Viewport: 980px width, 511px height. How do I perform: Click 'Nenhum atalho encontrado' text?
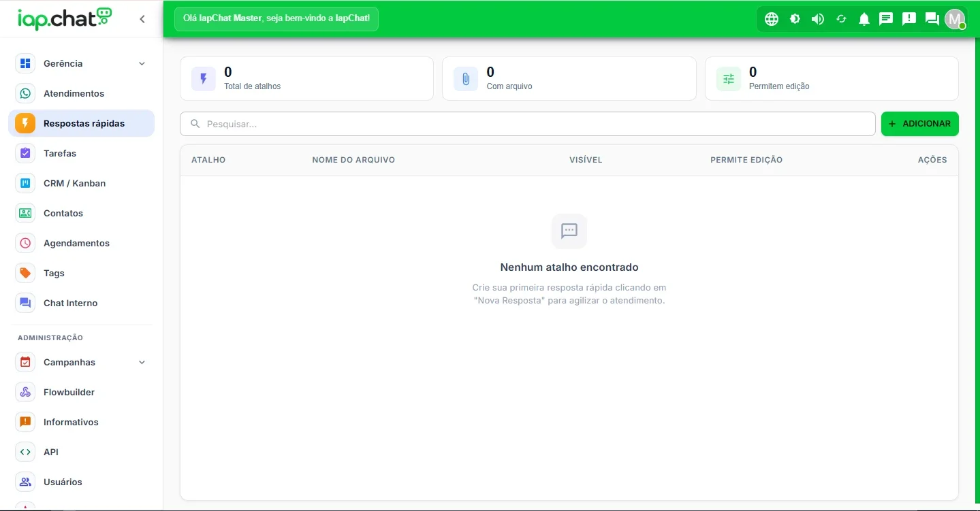click(569, 267)
